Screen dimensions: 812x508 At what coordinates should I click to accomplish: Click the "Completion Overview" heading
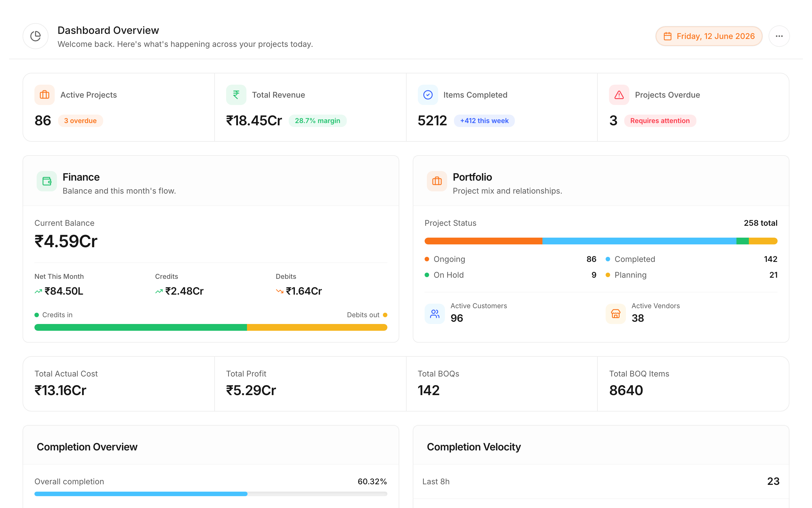click(87, 447)
